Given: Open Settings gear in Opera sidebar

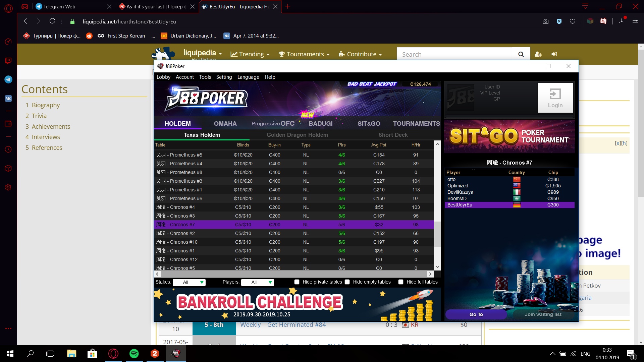Looking at the screenshot, I should [x=8, y=187].
